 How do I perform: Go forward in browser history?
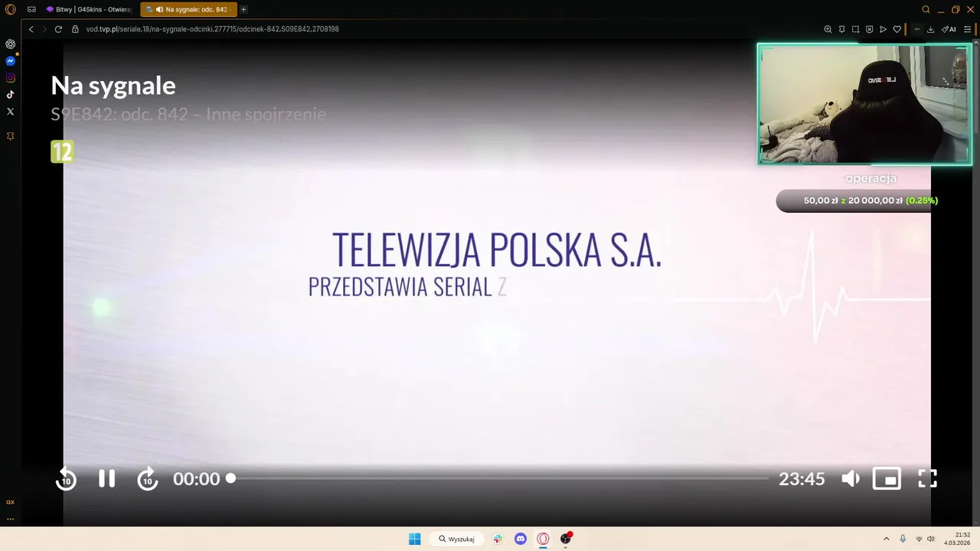click(44, 29)
